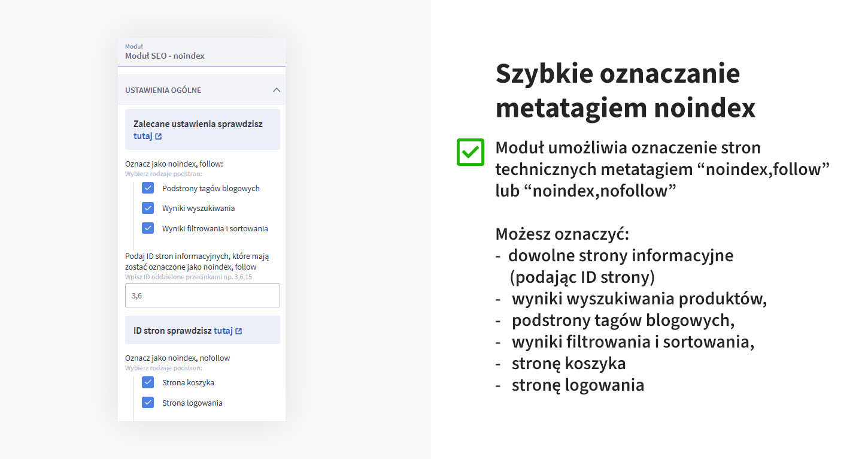Image resolution: width=868 pixels, height=459 pixels.
Task: Click the green checkmark icon beside module description
Action: pos(471,152)
